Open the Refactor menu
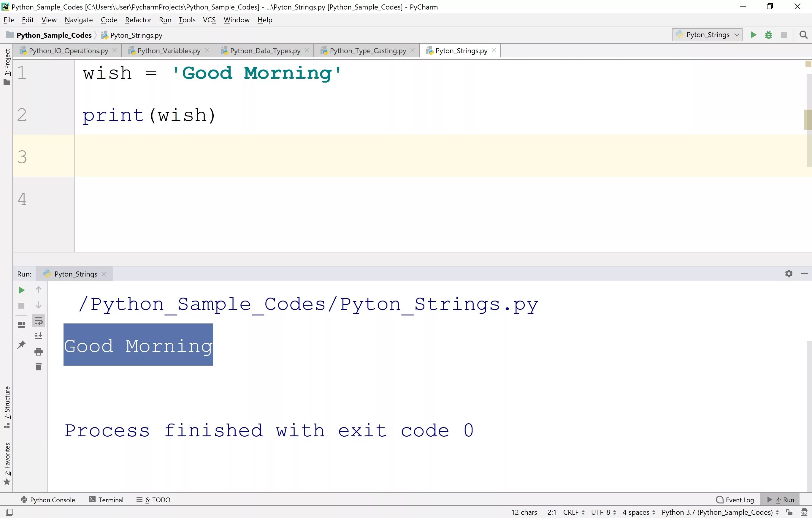The height and width of the screenshot is (518, 812). point(138,20)
